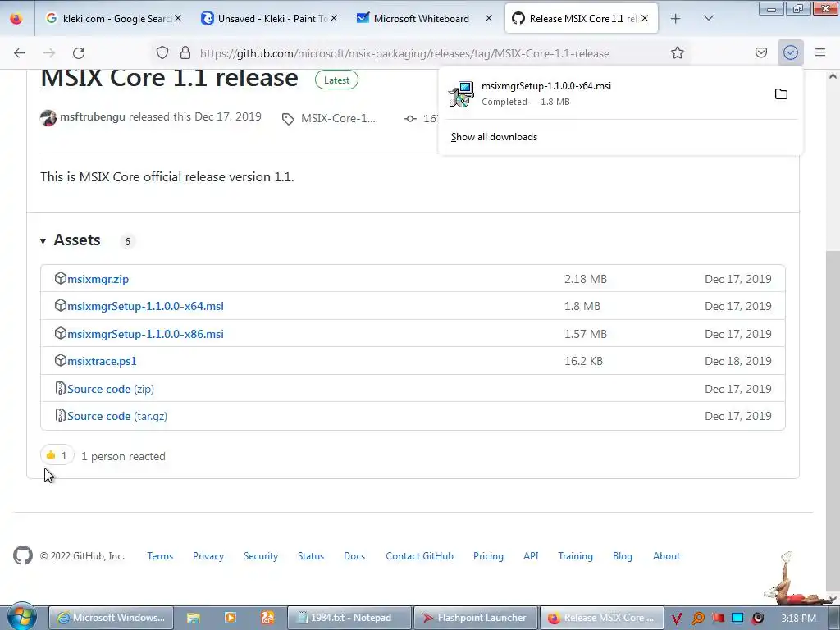Screen dimensions: 840x630
Task: Open the Firefox hamburger menu
Action: click(820, 53)
